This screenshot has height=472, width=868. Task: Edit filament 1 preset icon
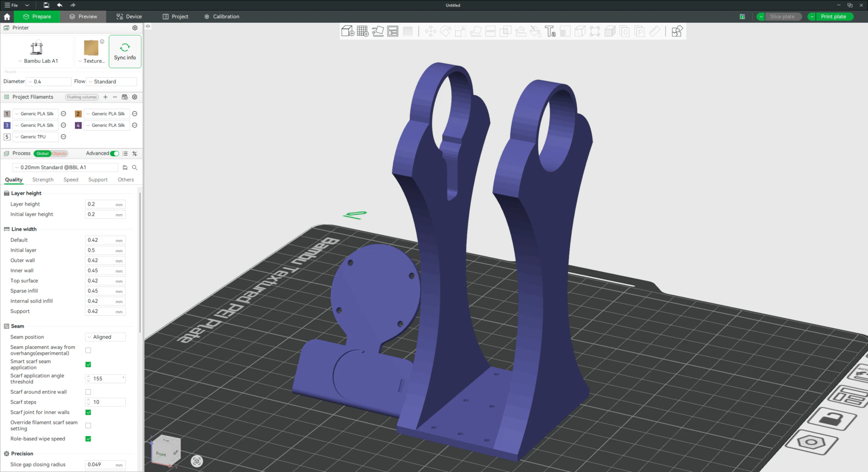coord(63,114)
